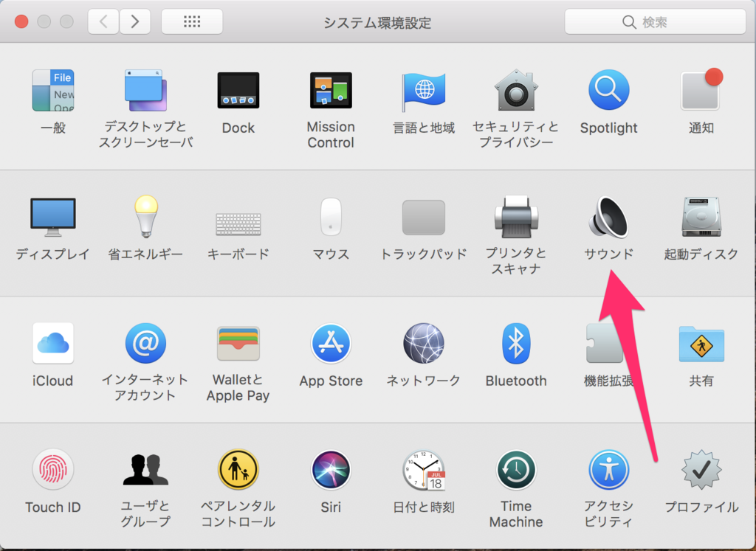The width and height of the screenshot is (756, 551).
Task: Open Time Machine preferences
Action: tap(516, 470)
